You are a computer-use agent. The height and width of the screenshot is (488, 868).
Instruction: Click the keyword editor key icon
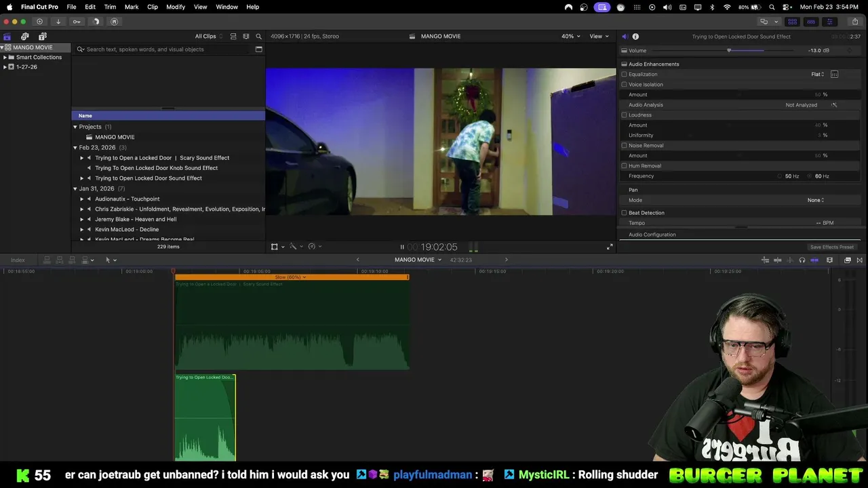[77, 22]
